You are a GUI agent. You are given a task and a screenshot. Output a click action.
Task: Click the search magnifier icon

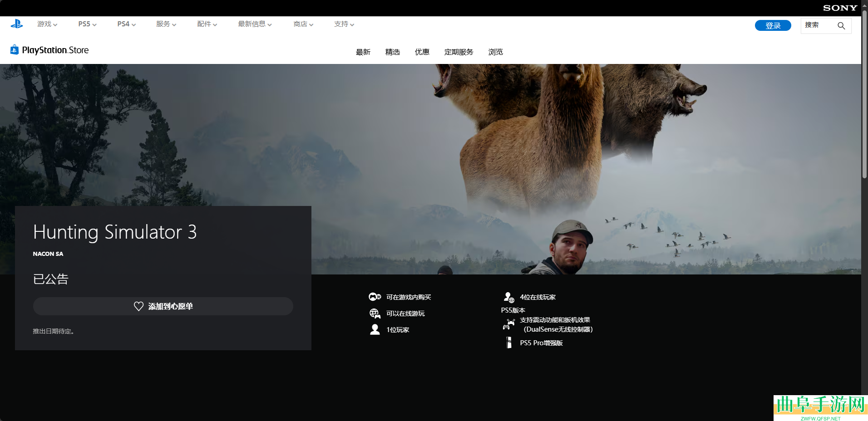[x=841, y=26]
